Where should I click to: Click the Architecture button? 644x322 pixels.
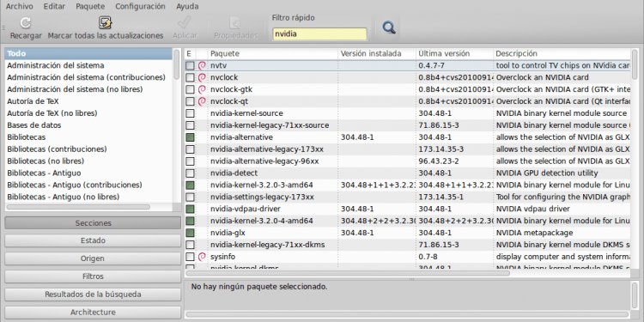tap(93, 313)
